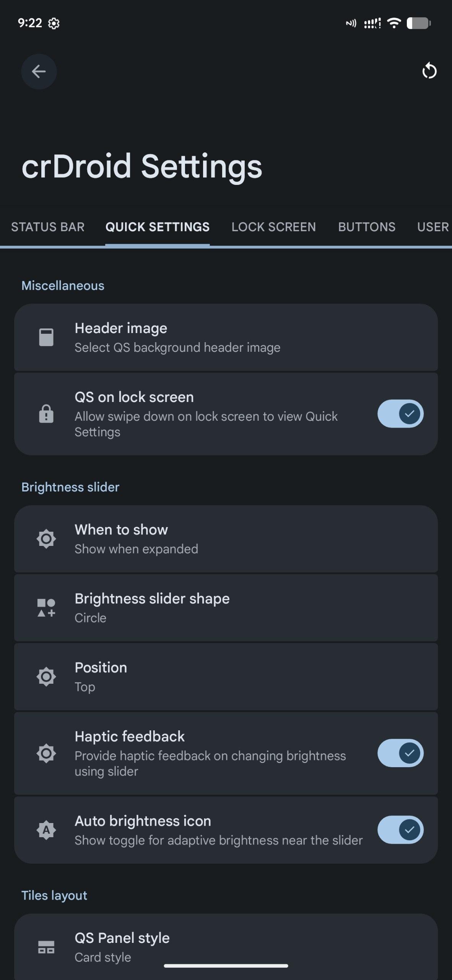Tap the reset icon at top right
The width and height of the screenshot is (452, 980).
coord(429,71)
